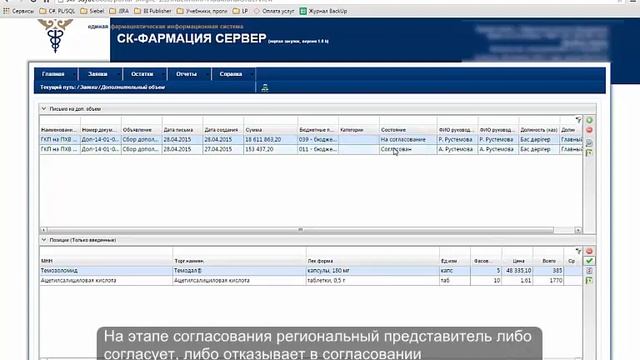Sort by Сумма column header
Viewport: 640px width, 360px height.
click(x=271, y=130)
